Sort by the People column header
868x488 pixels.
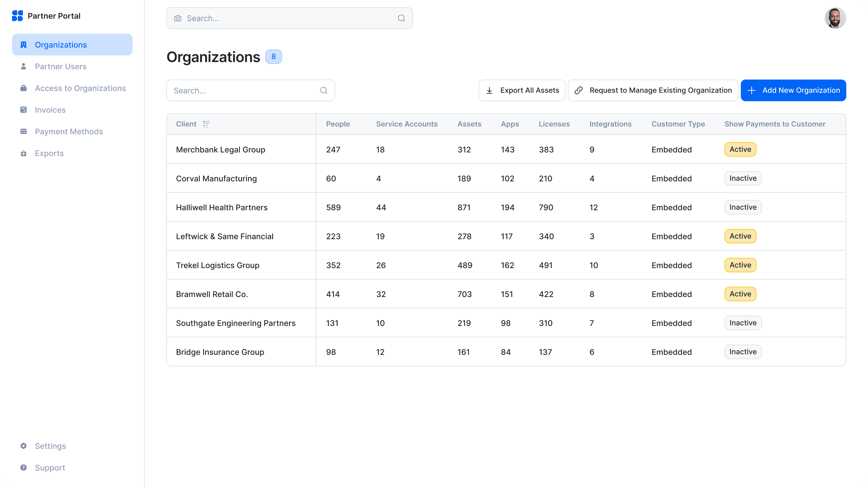tap(338, 124)
